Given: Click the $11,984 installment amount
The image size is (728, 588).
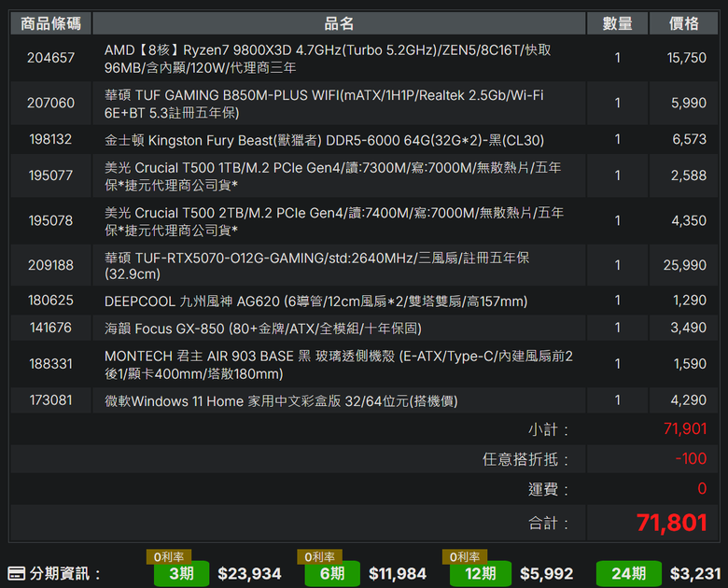Looking at the screenshot, I should pyautogui.click(x=398, y=574).
